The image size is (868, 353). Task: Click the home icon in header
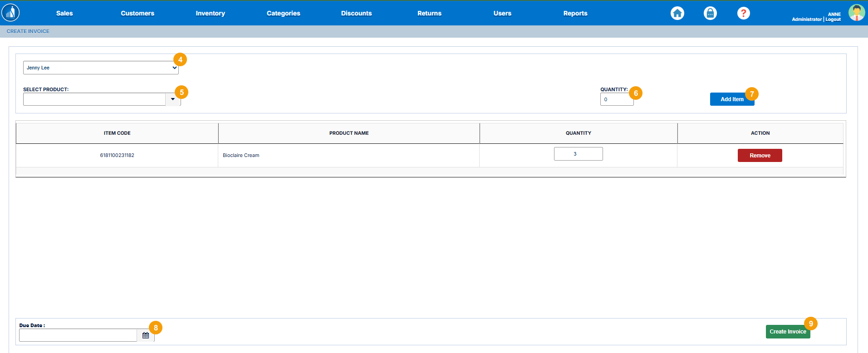(x=677, y=13)
